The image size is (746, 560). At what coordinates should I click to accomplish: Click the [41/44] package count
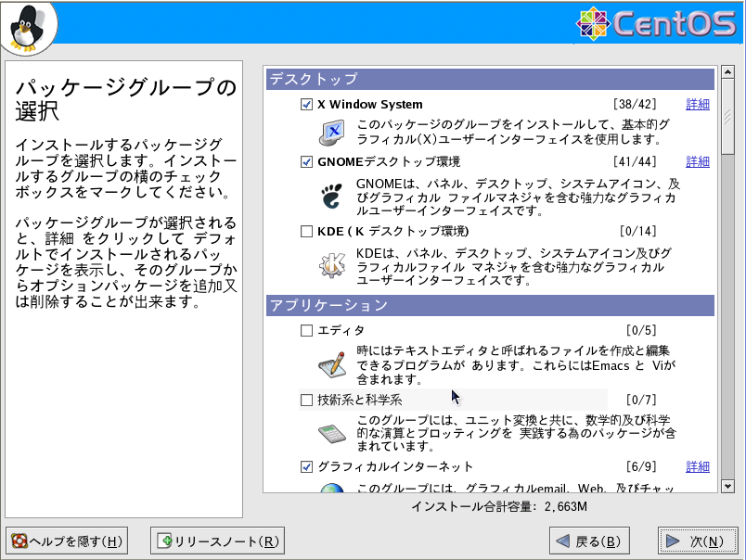coord(635,162)
